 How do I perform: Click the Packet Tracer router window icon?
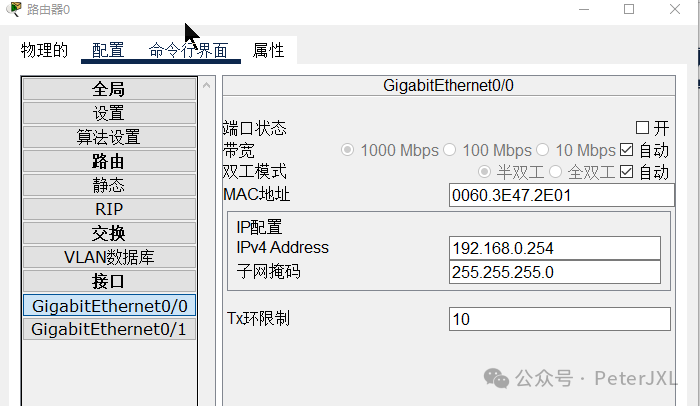pos(14,9)
